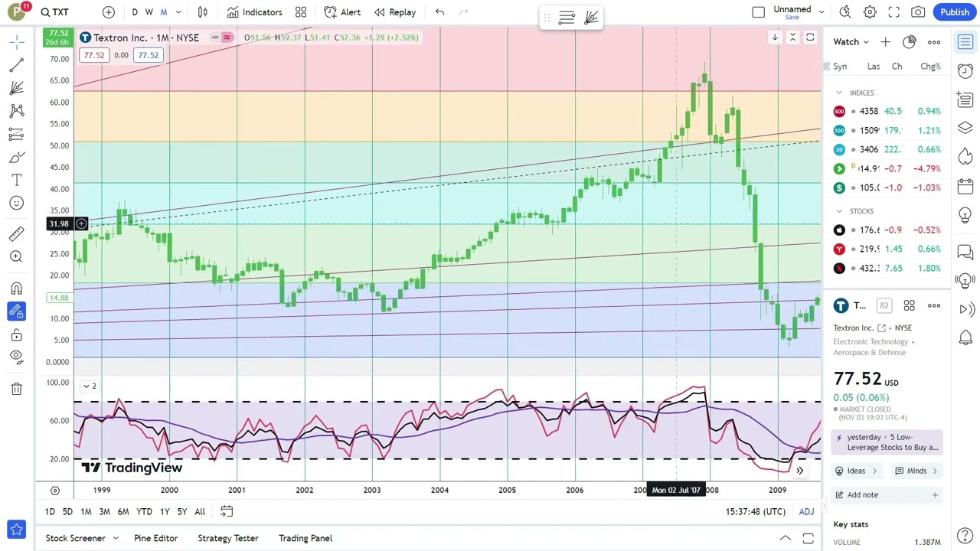Switch to W weekly interval

coord(149,12)
